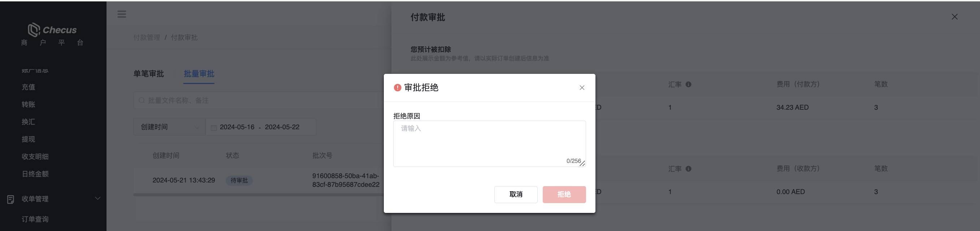Open 换汇 in the sidebar
The image size is (980, 231).
tap(29, 122)
